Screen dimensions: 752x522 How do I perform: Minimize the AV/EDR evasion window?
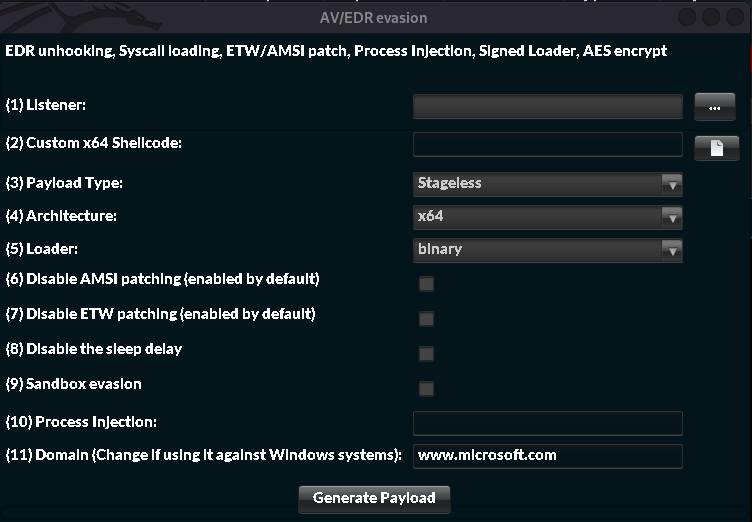[x=687, y=17]
